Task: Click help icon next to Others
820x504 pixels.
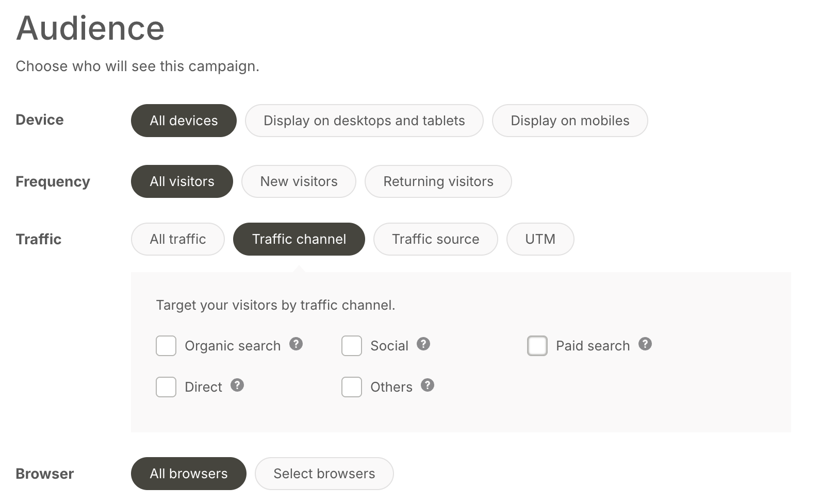Action: (428, 385)
